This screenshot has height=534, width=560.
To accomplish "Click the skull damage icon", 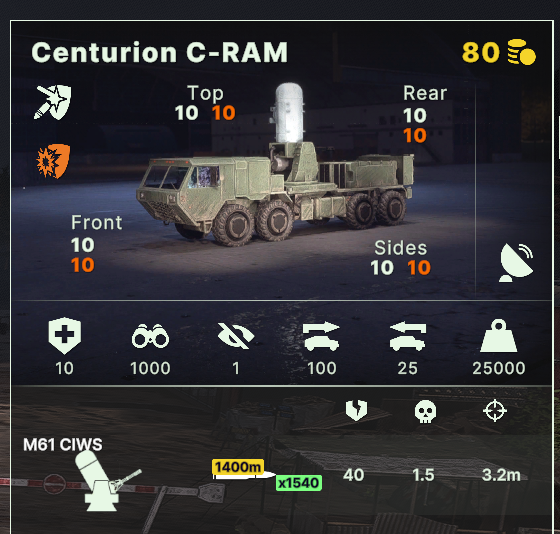I will point(425,411).
